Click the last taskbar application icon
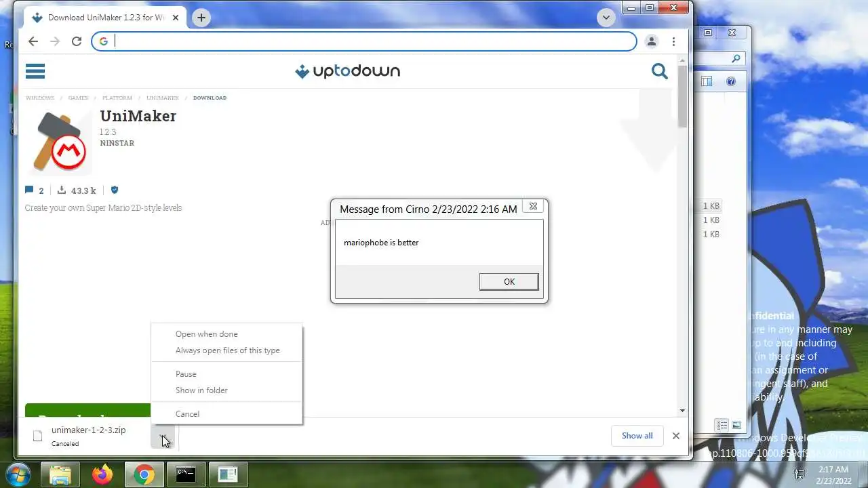 point(228,474)
